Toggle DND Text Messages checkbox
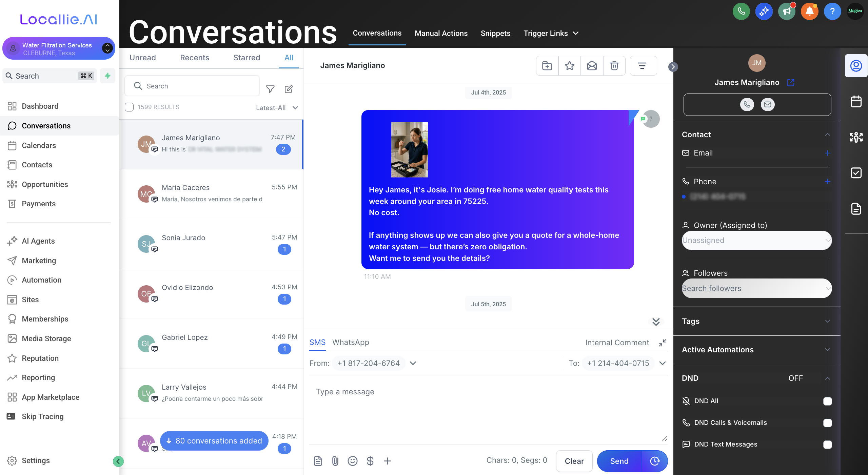 pyautogui.click(x=827, y=445)
